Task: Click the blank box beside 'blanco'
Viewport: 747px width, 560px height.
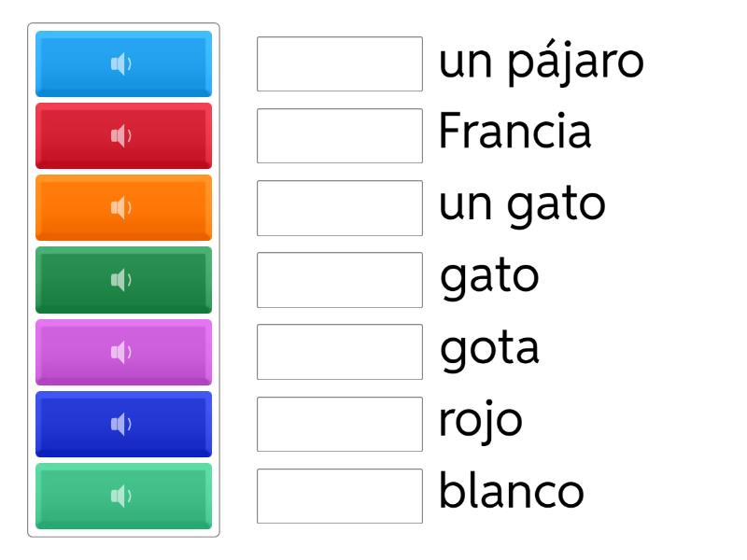Action: 340,496
